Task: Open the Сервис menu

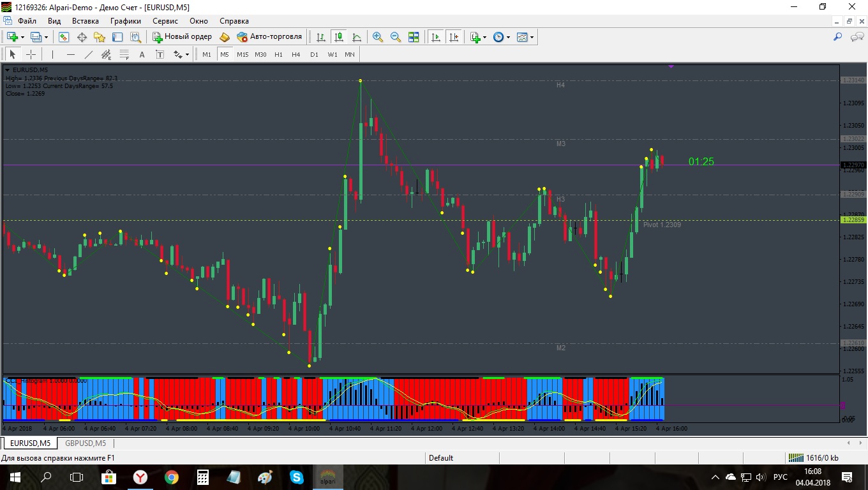Action: tap(165, 21)
